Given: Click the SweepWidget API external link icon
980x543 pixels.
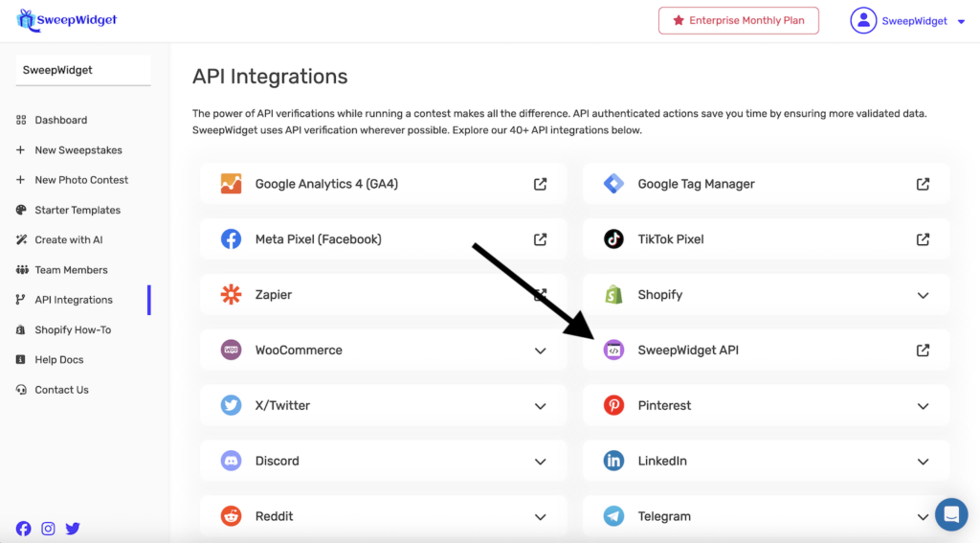Looking at the screenshot, I should coord(923,351).
